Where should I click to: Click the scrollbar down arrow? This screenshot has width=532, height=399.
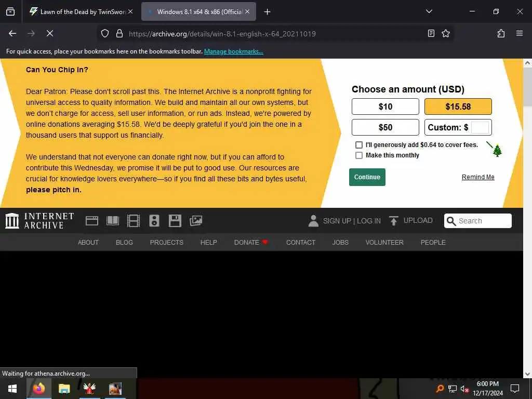(x=527, y=374)
